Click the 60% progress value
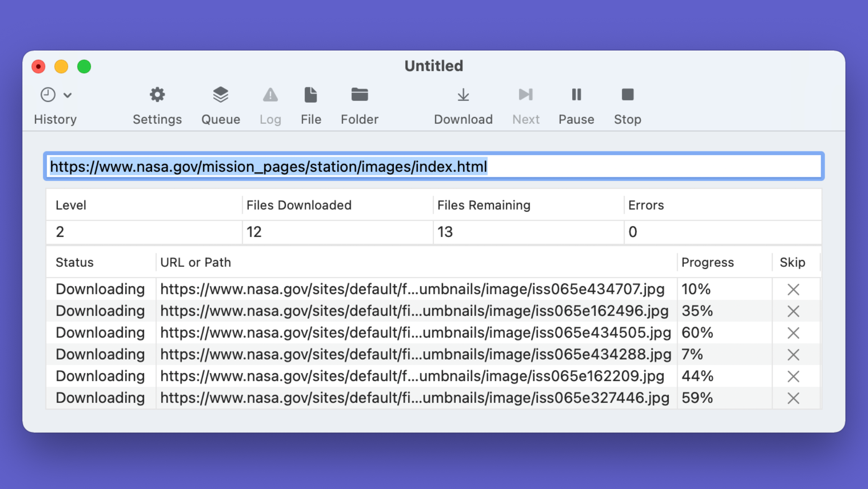The image size is (868, 489). click(x=697, y=333)
